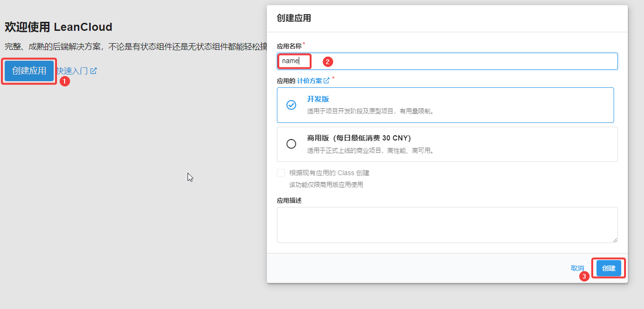Viewport: 644px width, 309px height.
Task: Click the 应用名称 field label
Action: tap(289, 47)
